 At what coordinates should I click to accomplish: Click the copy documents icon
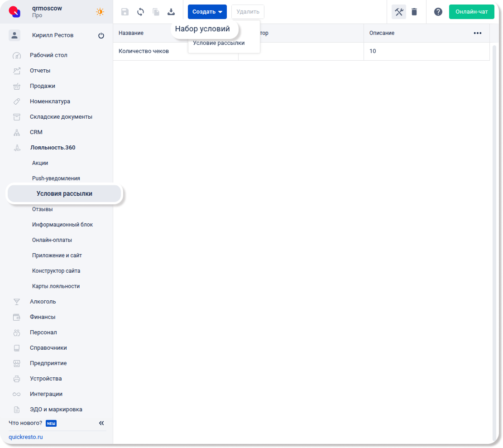pos(156,12)
